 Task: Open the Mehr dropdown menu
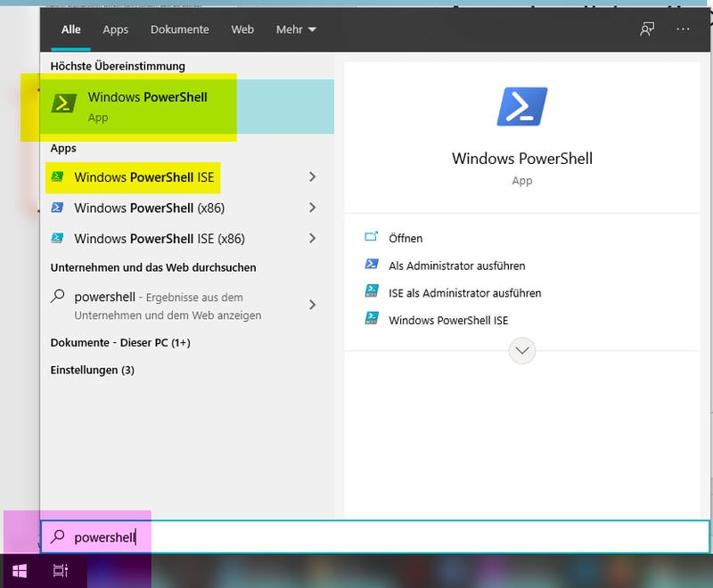point(296,29)
